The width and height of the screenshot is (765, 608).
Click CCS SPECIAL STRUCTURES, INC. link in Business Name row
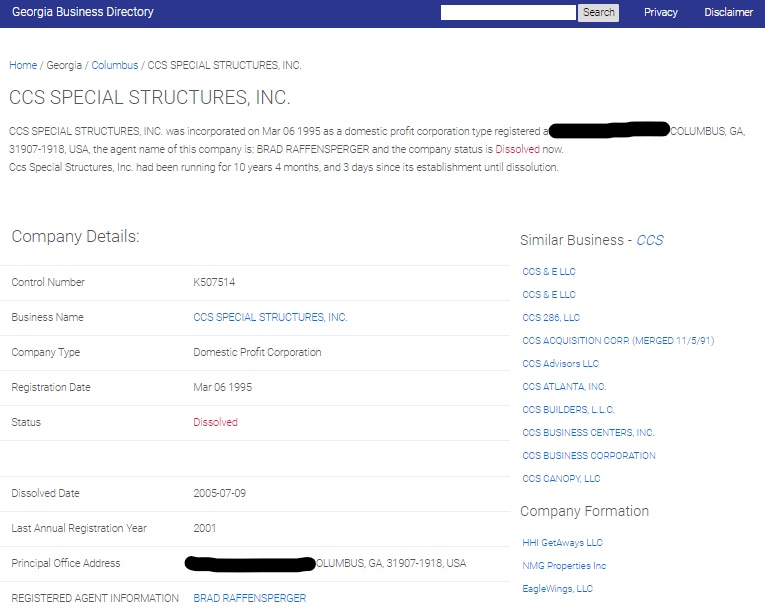[270, 317]
